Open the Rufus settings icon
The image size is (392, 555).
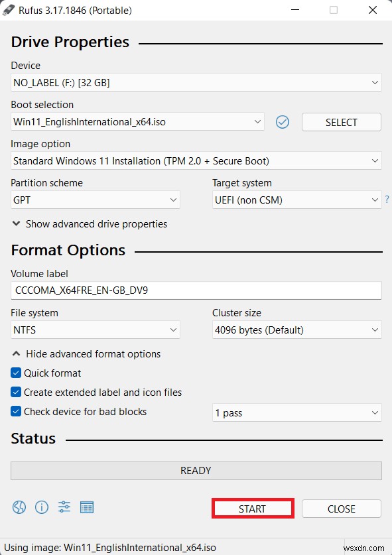64,507
